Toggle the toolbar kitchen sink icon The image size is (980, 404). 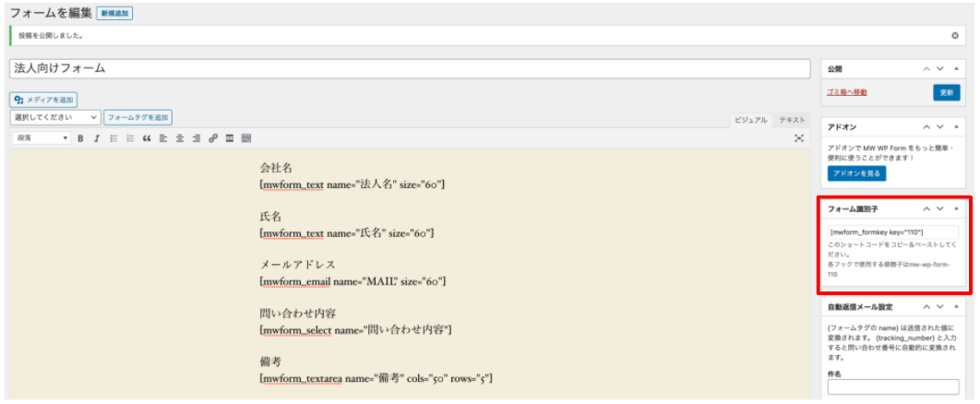pos(246,138)
